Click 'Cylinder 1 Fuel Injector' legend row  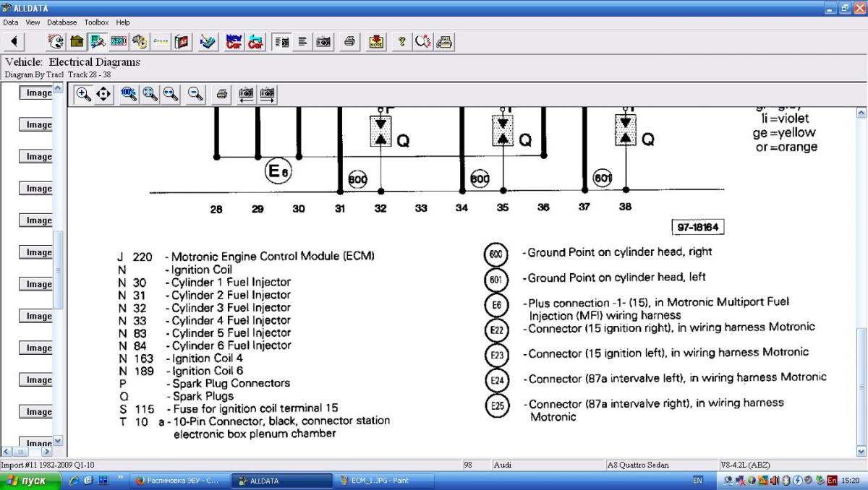point(204,282)
